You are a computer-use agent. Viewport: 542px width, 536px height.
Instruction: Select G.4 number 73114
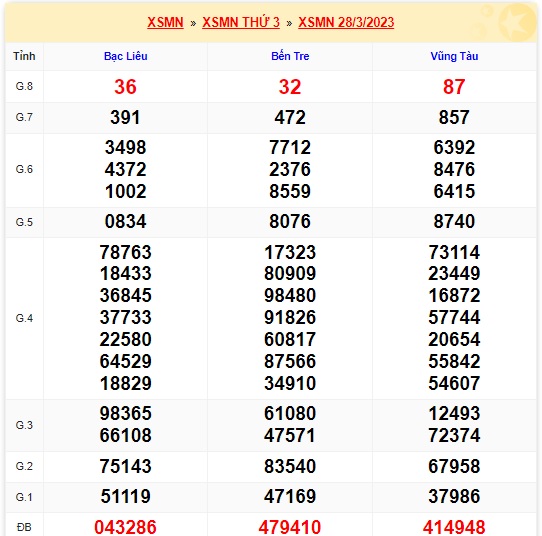[x=454, y=252]
